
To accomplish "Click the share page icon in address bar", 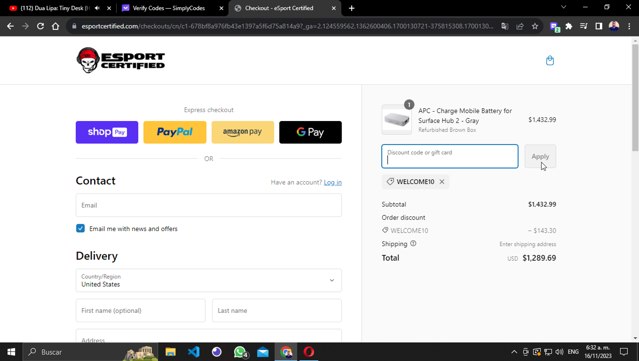I will [x=520, y=26].
